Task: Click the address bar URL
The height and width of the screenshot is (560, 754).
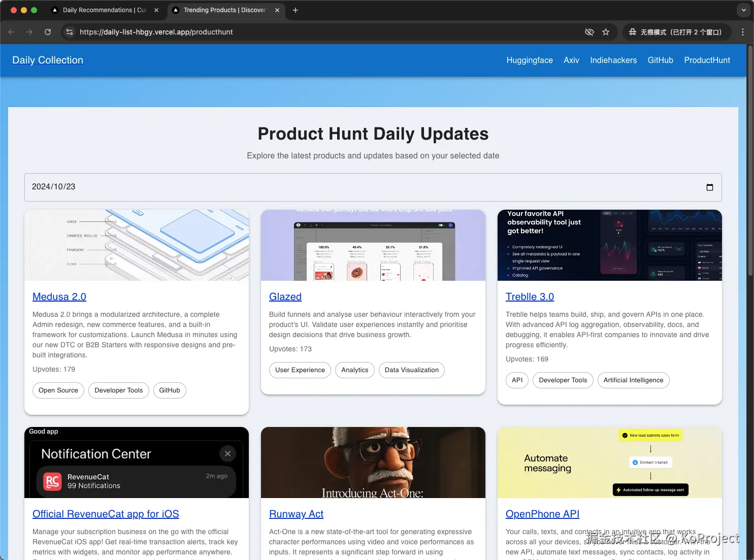Action: pyautogui.click(x=156, y=32)
